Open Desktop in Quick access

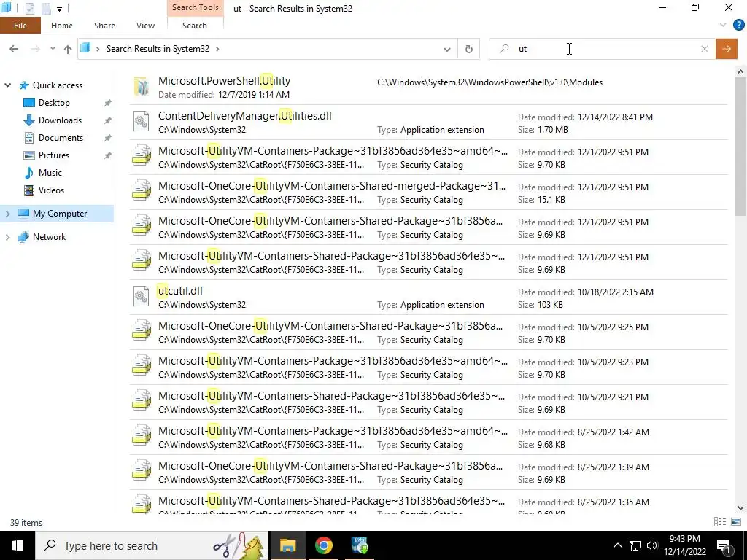(x=54, y=103)
